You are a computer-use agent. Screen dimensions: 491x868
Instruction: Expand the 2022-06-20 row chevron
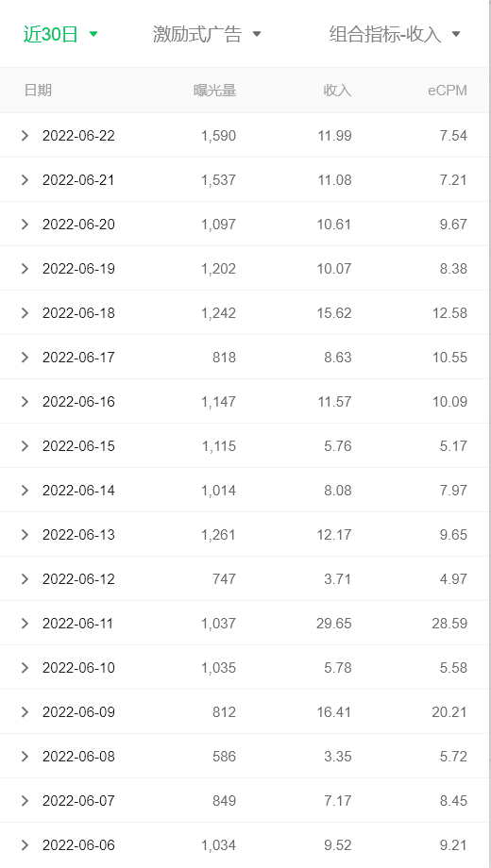[25, 225]
